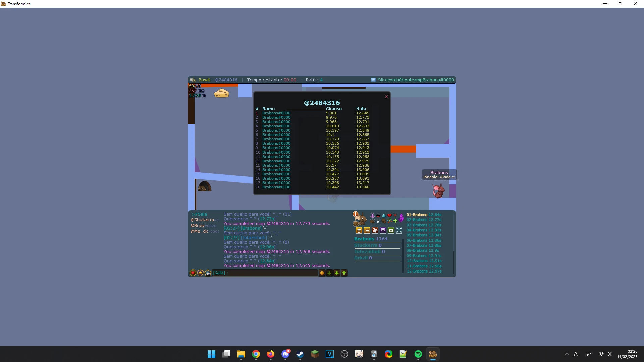Select the water drop emote
Viewport: 644px width, 362px height.
coord(384,215)
